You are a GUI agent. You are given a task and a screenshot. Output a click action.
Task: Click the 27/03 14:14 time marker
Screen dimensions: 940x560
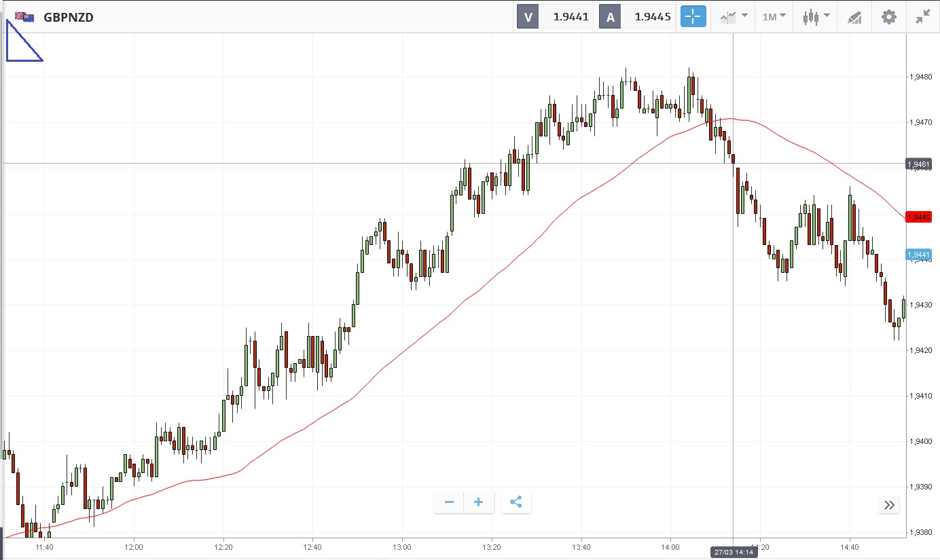point(733,553)
